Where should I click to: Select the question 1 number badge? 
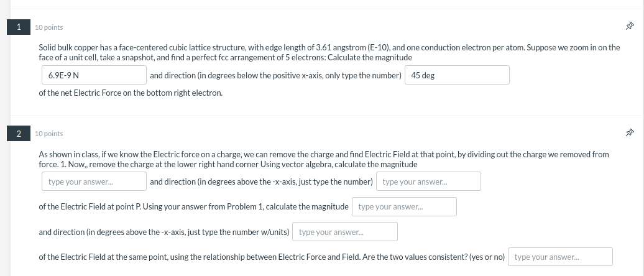click(x=19, y=27)
